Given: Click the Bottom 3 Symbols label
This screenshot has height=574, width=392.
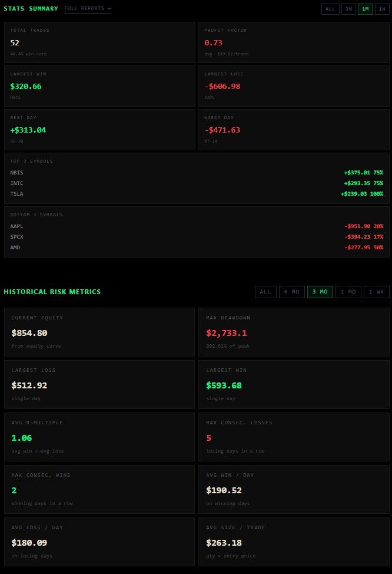Looking at the screenshot, I should 36,215.
